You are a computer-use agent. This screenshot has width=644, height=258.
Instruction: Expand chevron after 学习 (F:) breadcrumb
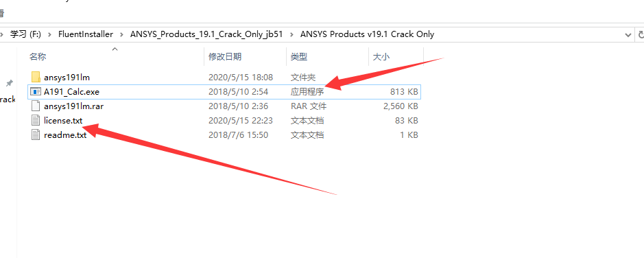pyautogui.click(x=49, y=34)
